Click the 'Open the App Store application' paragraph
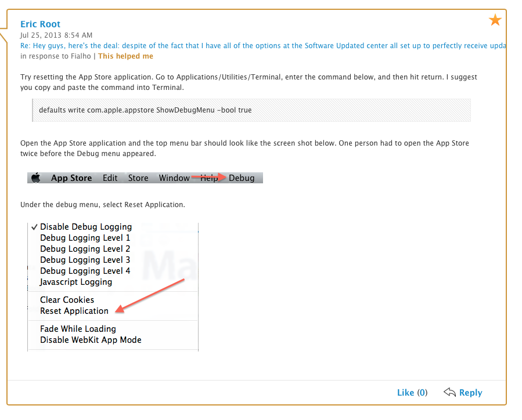 (x=244, y=149)
